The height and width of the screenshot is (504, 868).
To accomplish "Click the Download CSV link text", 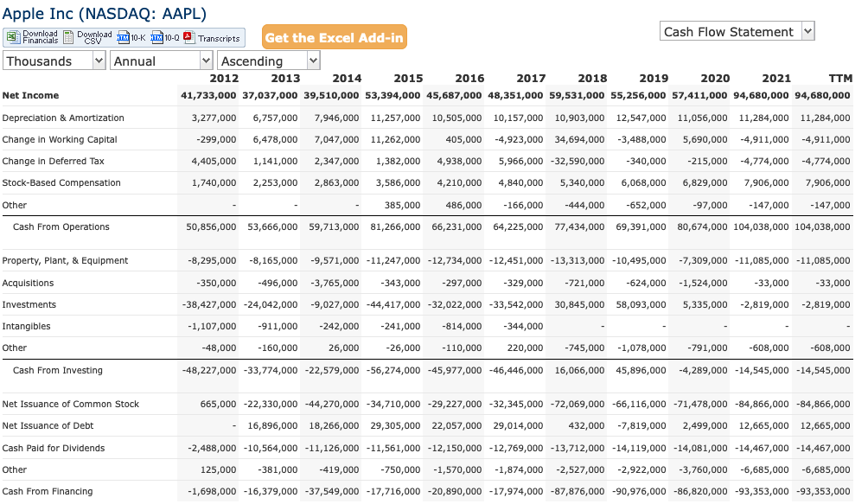I will (x=94, y=37).
